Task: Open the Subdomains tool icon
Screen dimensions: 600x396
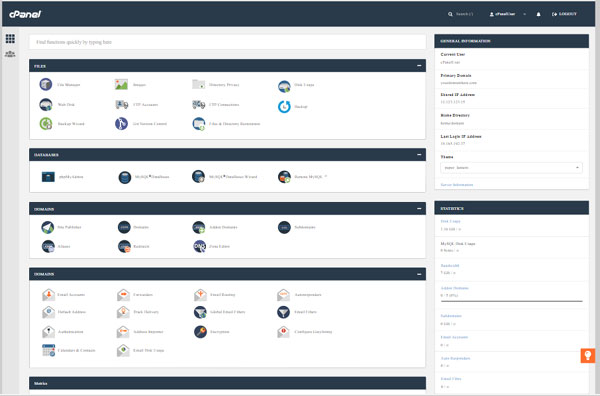Action: tap(284, 227)
